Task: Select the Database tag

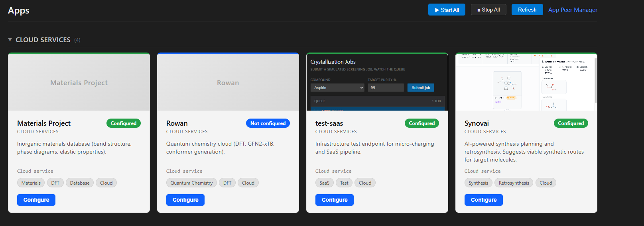Action: [80, 183]
